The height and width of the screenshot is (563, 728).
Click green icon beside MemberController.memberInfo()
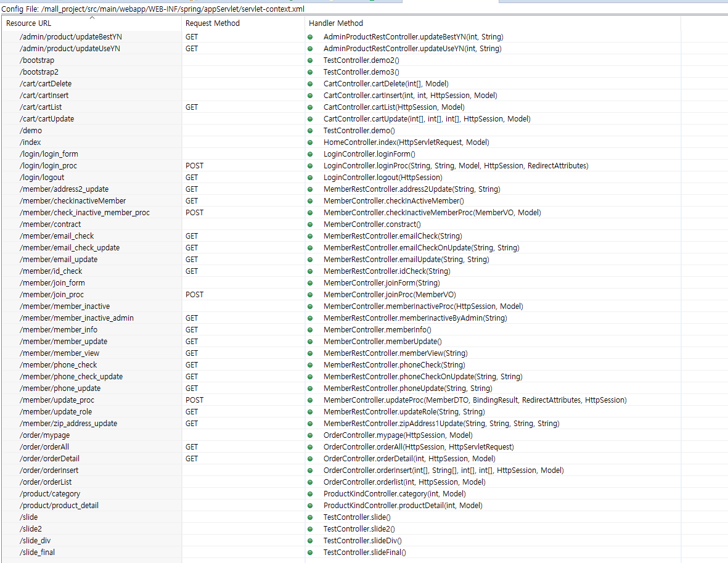[x=310, y=330]
